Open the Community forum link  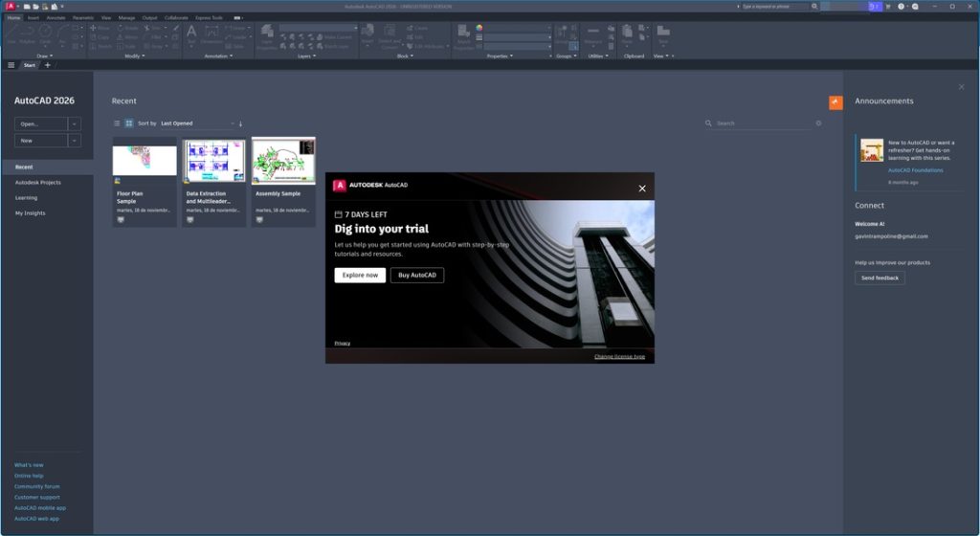37,486
